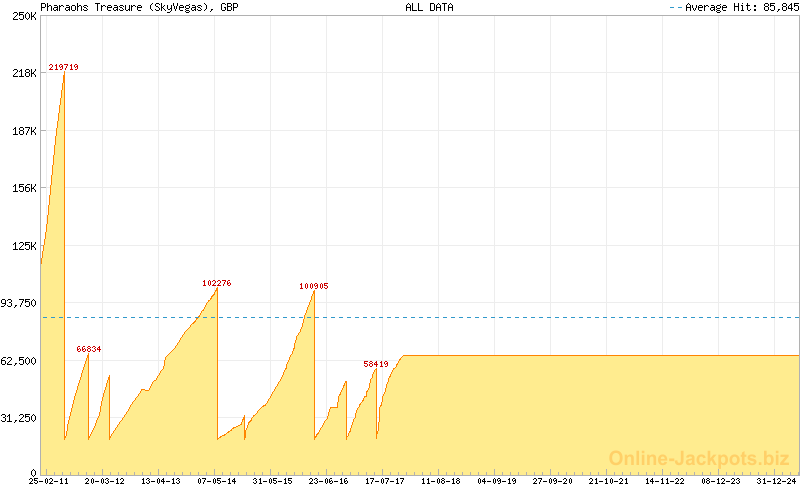Click the 219719 peak value label
Viewport: 800px width, 490px height.
63,67
